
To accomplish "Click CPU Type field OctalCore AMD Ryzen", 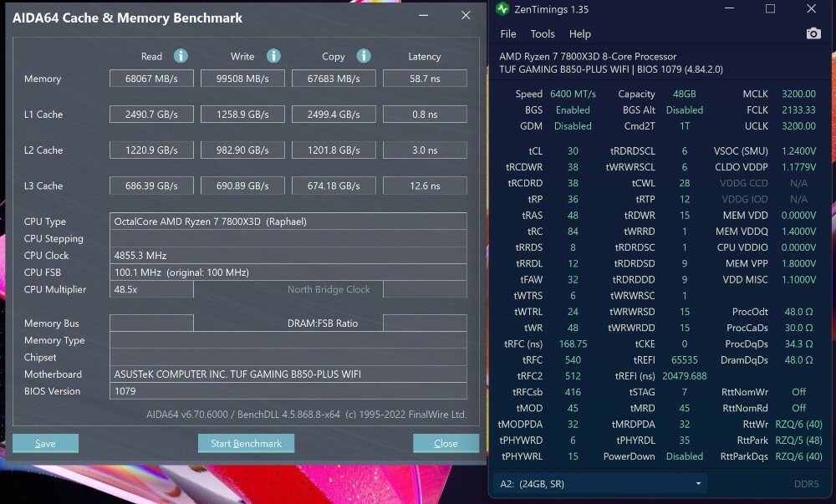I will pyautogui.click(x=288, y=221).
